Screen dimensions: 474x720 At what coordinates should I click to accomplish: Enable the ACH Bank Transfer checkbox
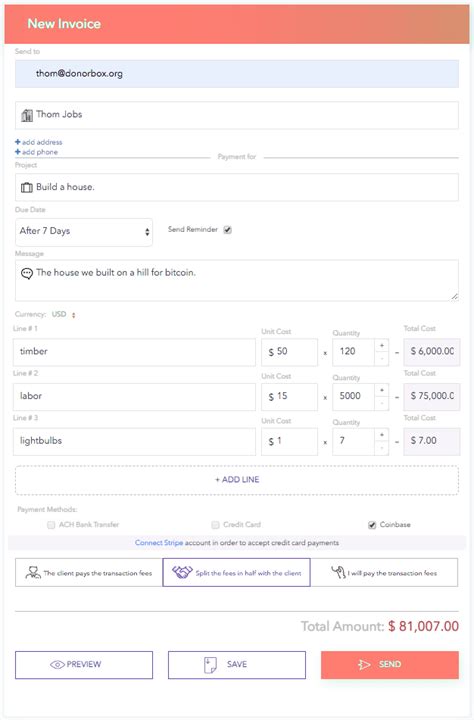[51, 525]
